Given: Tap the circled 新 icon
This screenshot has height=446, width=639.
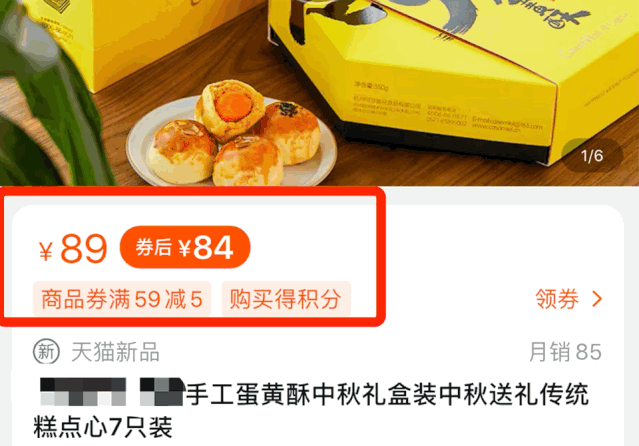Looking at the screenshot, I should click(x=46, y=351).
